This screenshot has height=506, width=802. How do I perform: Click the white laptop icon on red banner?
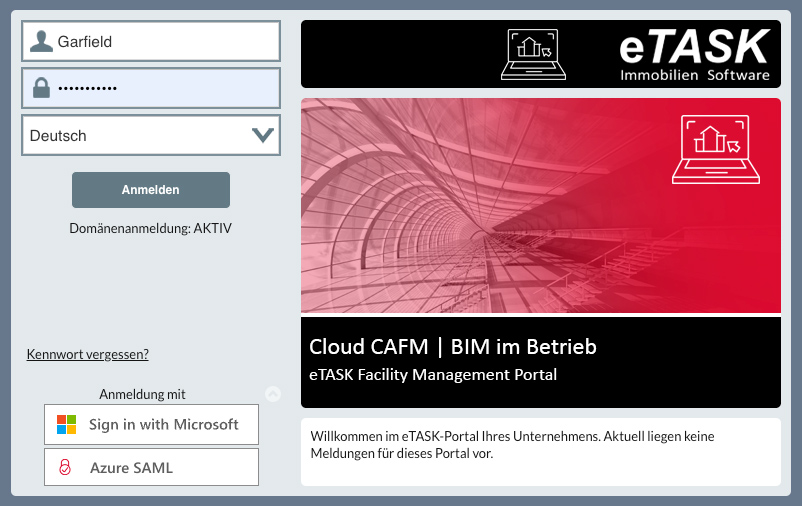point(716,149)
